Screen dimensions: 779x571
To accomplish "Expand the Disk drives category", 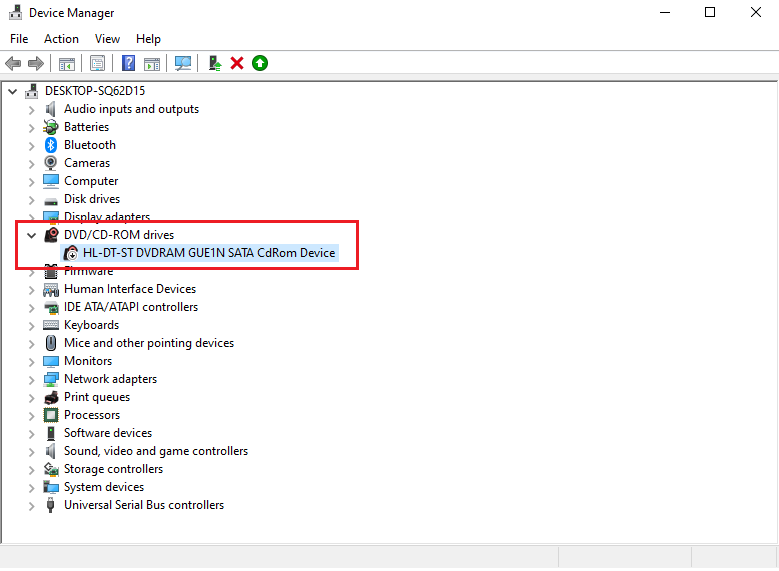I will click(x=31, y=200).
